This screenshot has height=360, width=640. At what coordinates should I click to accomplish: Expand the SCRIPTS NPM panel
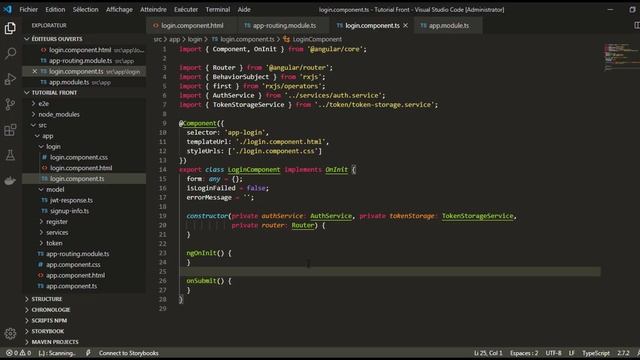click(x=49, y=320)
